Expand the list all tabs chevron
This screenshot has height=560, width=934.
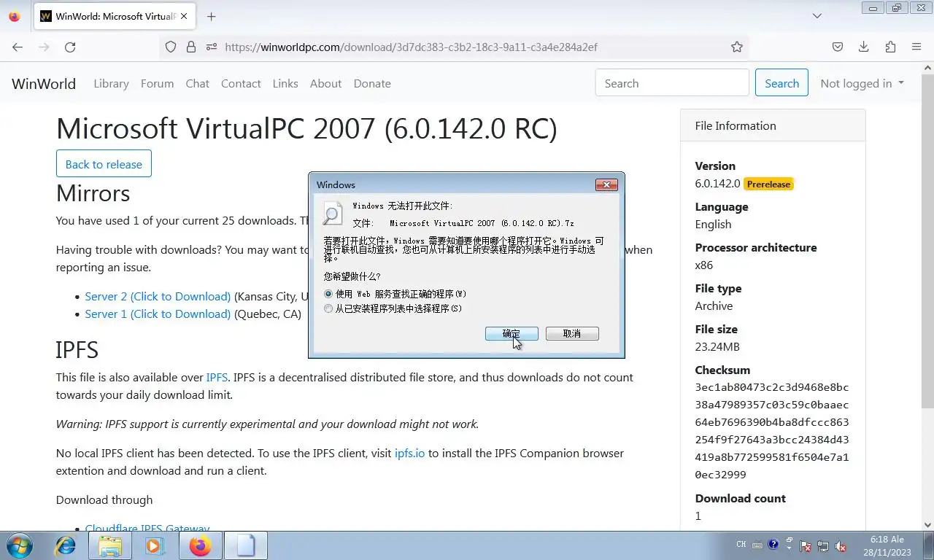pos(817,16)
